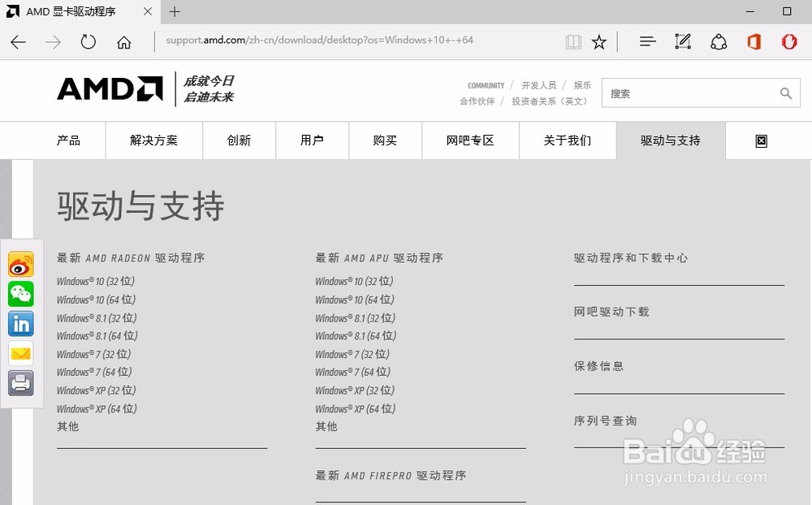Viewport: 812px width, 505px height.
Task: Share the page via the WeChat icon
Action: pos(20,294)
